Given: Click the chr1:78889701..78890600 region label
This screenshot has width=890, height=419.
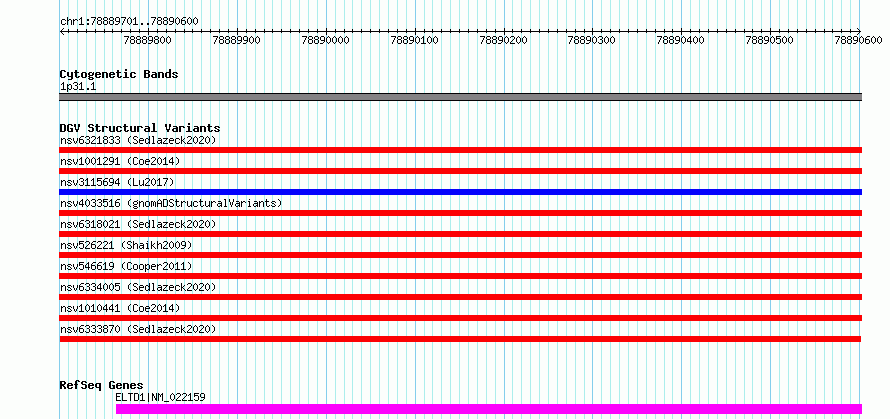Looking at the screenshot, I should click(129, 21).
